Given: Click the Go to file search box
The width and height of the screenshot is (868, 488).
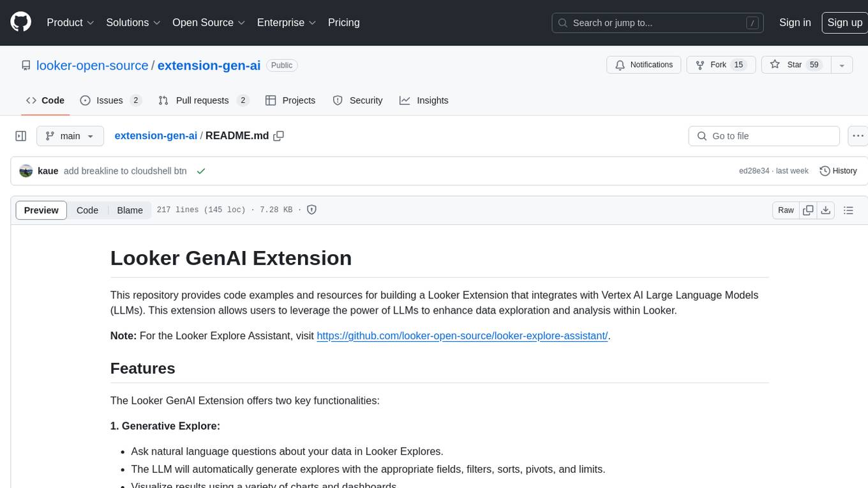Looking at the screenshot, I should coord(764,136).
